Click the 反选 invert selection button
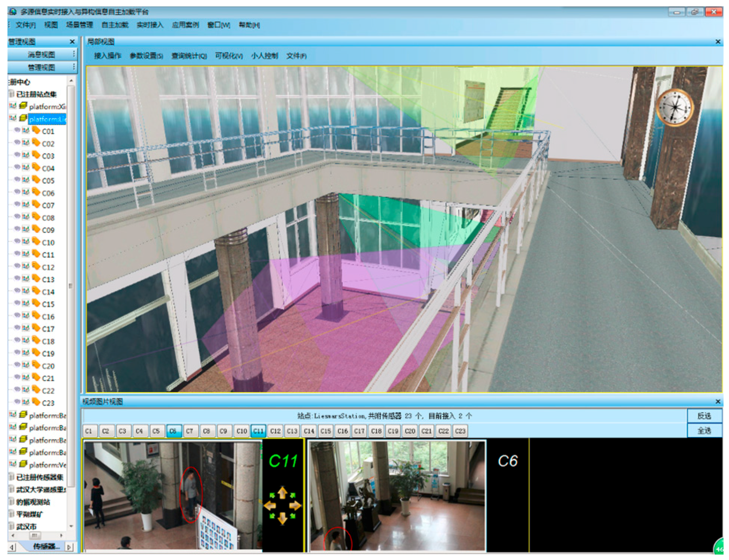 pyautogui.click(x=704, y=416)
